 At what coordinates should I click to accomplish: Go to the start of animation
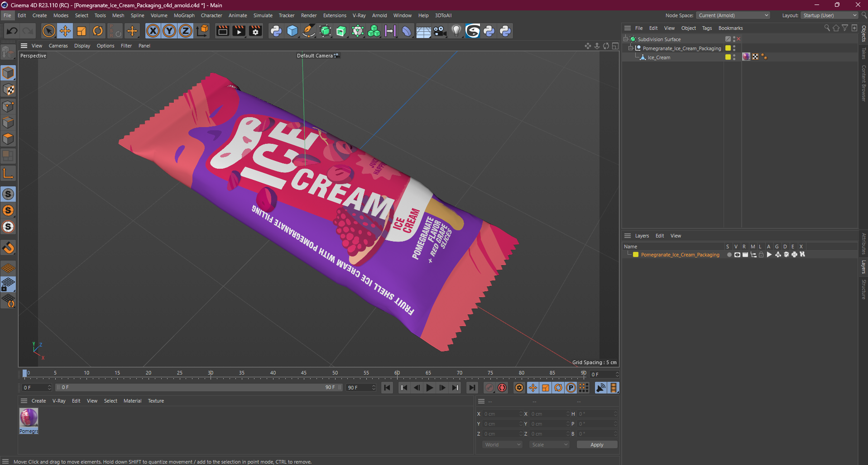(x=387, y=388)
